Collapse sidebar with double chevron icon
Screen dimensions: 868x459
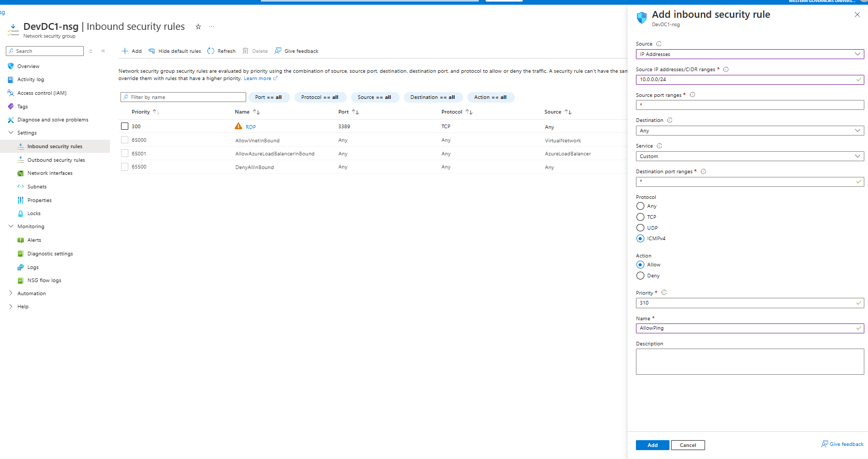point(103,51)
